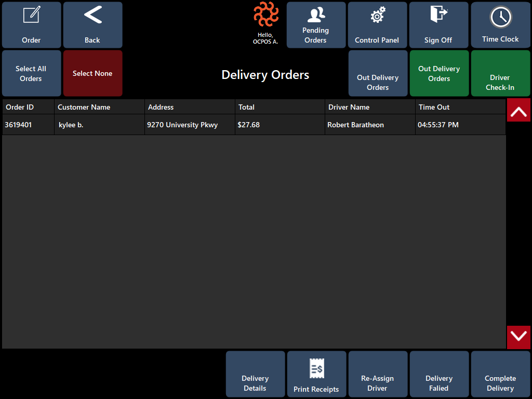The width and height of the screenshot is (532, 399).
Task: Open the Order screen via pencil icon
Action: point(32,15)
